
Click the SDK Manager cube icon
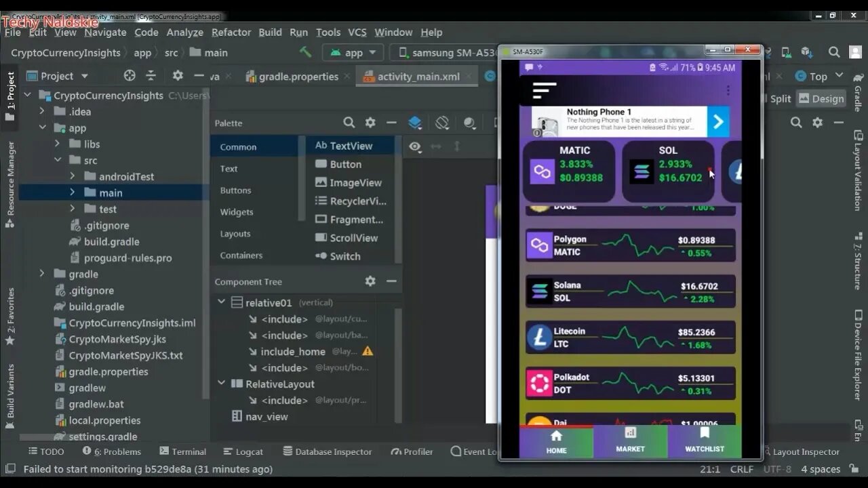click(x=806, y=52)
